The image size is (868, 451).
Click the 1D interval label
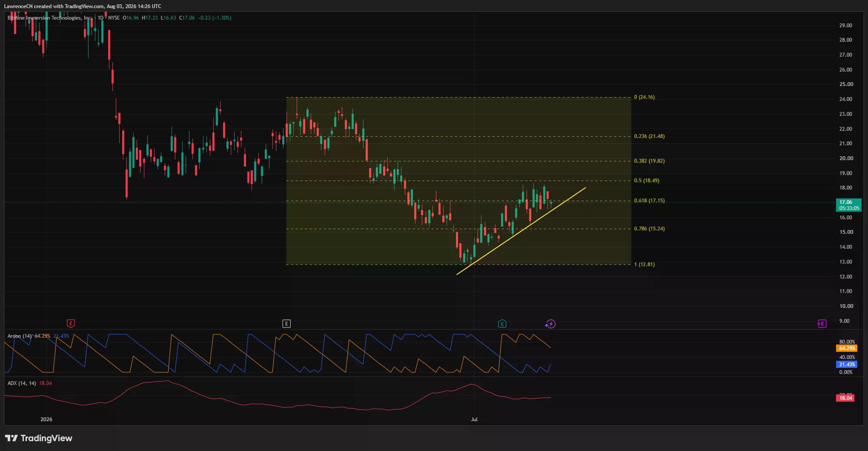click(100, 18)
